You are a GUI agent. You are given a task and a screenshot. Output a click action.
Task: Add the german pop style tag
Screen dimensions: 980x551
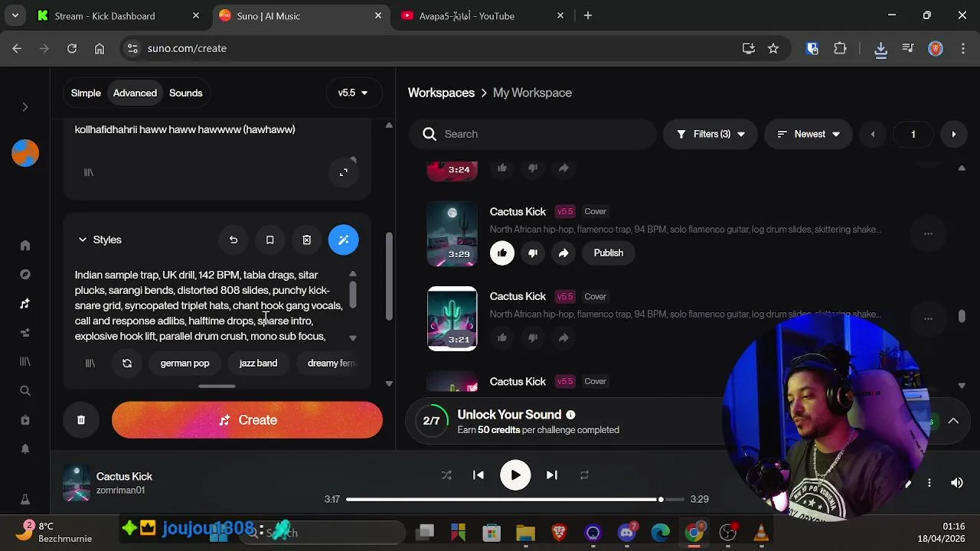point(185,364)
